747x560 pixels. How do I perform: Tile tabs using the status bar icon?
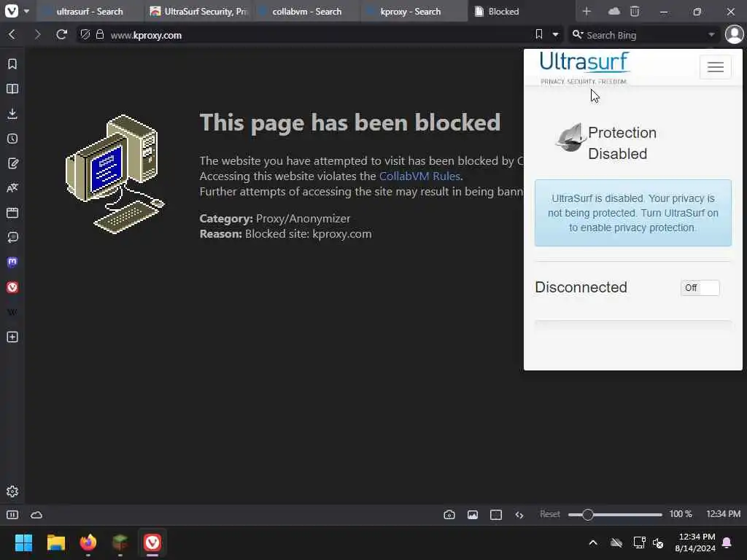click(496, 515)
